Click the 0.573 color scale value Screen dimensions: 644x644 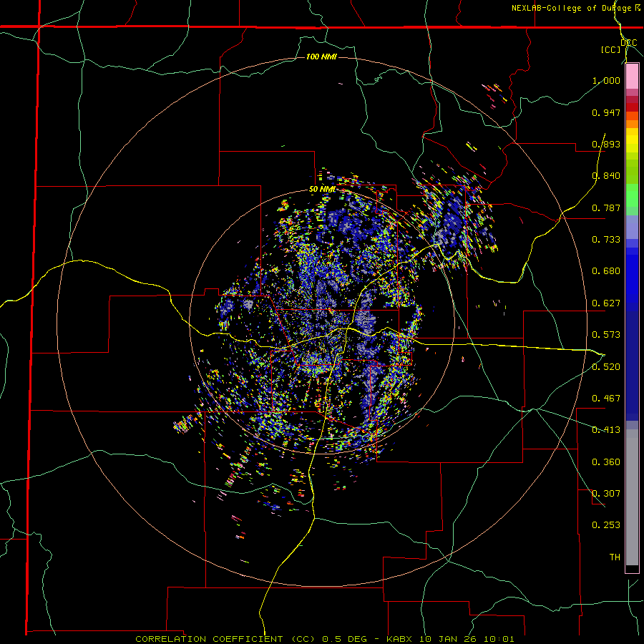(x=606, y=335)
